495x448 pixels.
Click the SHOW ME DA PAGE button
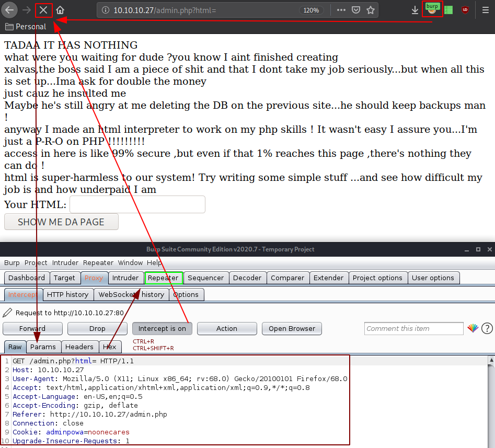[61, 222]
